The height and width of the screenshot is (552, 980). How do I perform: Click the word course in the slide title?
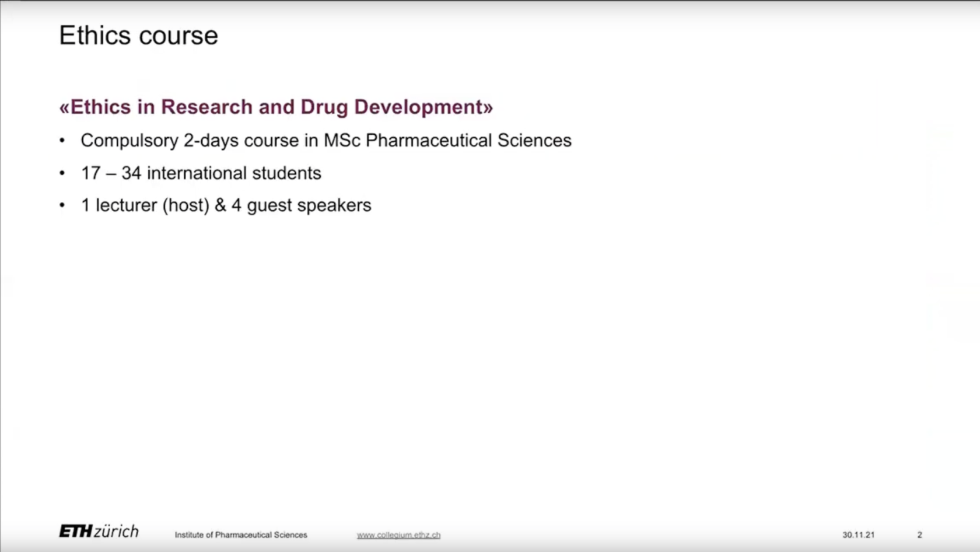[x=178, y=36]
